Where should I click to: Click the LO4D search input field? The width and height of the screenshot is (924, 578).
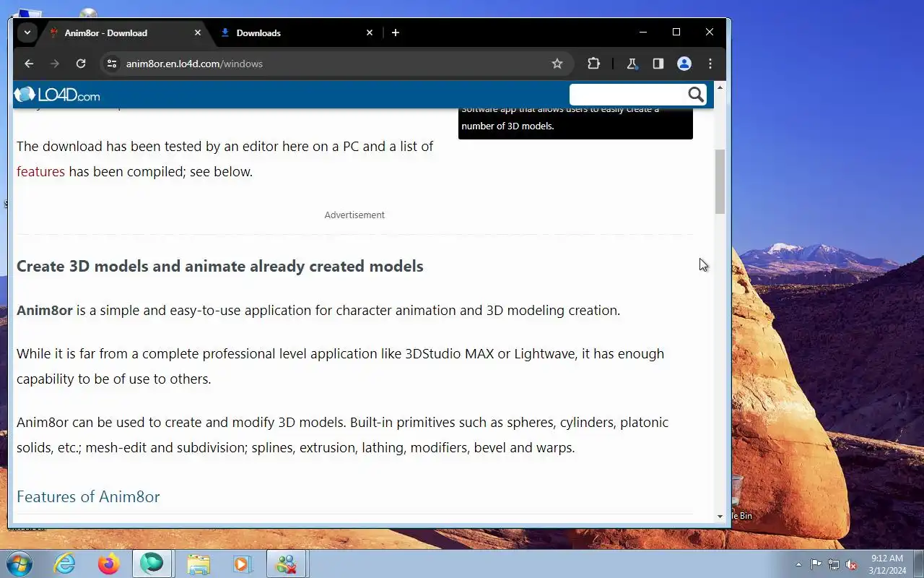pyautogui.click(x=627, y=95)
